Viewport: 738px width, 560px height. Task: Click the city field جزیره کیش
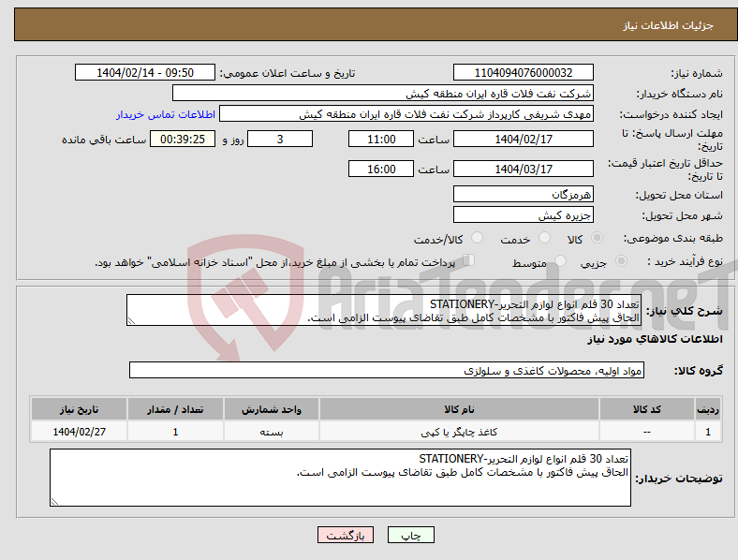(524, 214)
